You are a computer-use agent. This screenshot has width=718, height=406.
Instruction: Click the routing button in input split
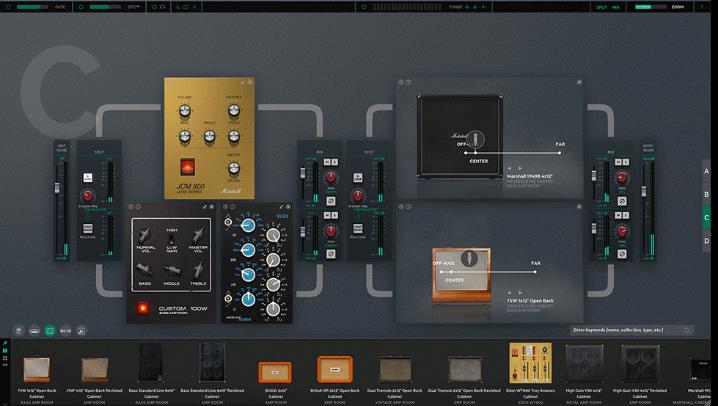87,228
